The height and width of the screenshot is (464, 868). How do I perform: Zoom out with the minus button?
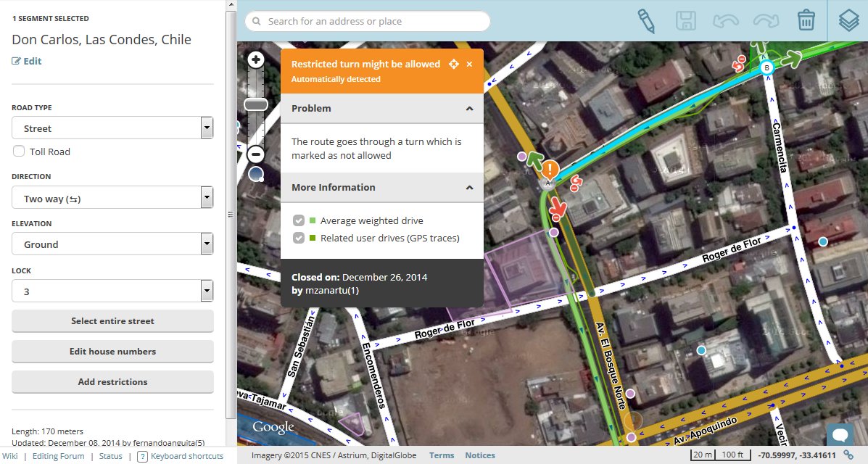tap(256, 154)
